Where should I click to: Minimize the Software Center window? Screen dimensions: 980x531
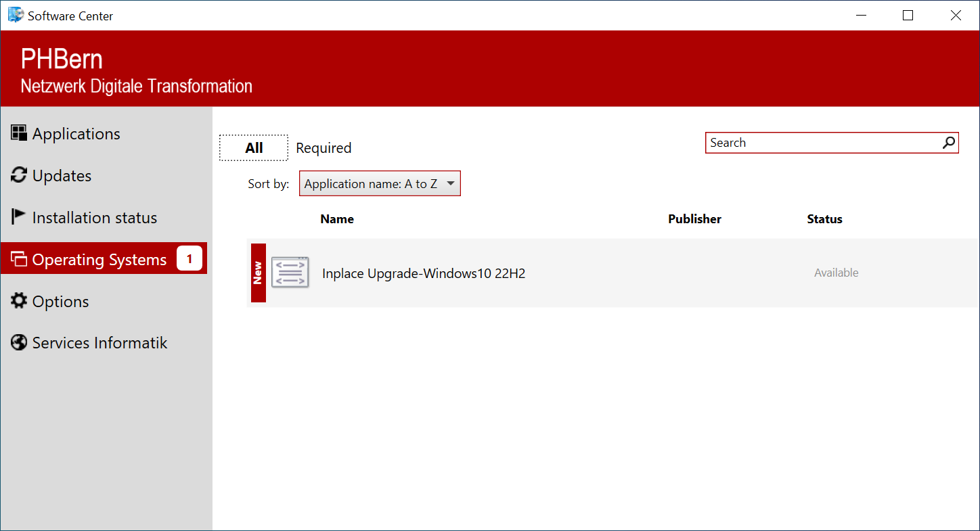tap(861, 15)
